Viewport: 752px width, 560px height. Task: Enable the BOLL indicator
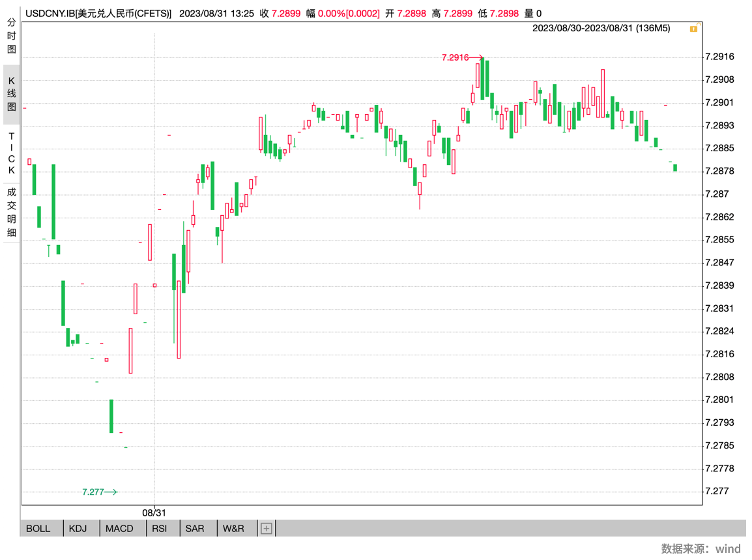coord(38,529)
